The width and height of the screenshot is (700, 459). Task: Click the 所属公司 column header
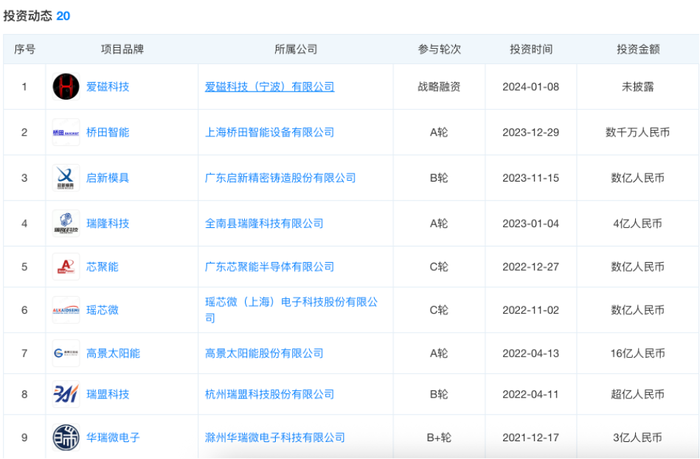tap(296, 49)
